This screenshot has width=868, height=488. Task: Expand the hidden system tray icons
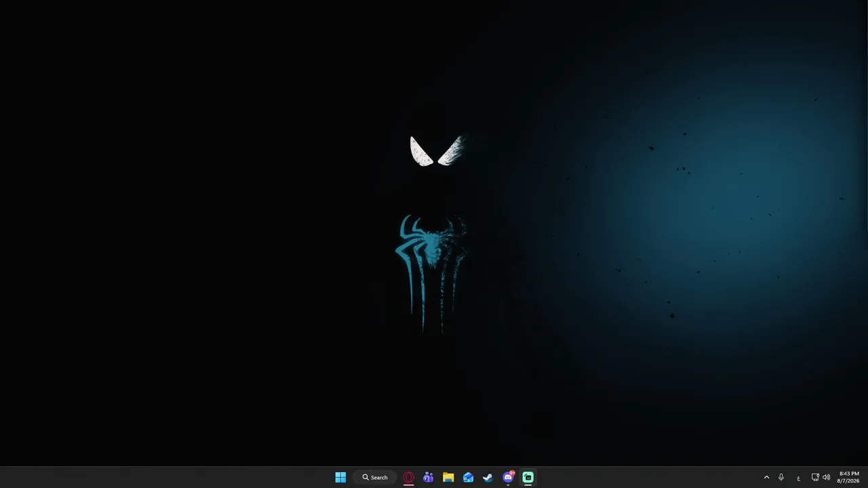(767, 477)
